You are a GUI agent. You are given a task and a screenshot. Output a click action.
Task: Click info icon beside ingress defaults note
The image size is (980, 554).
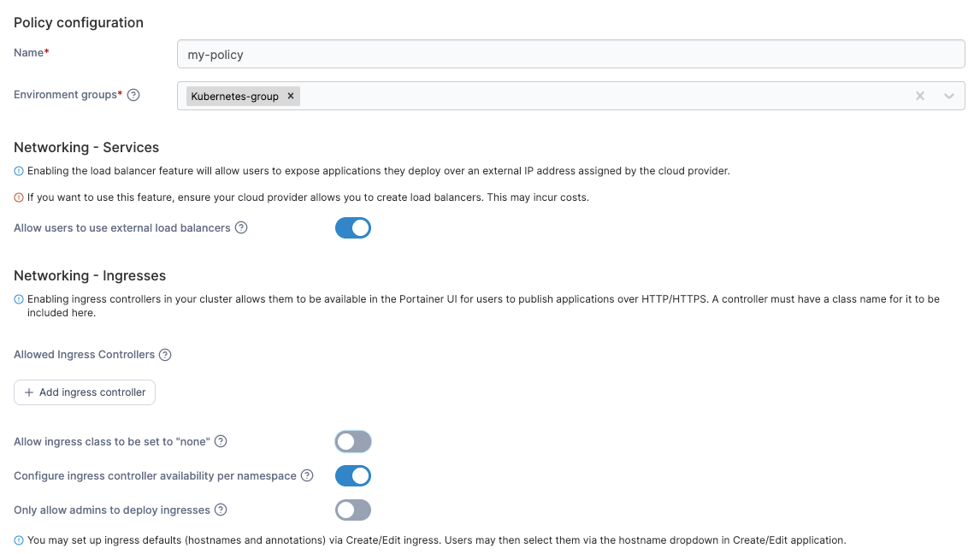coord(19,540)
